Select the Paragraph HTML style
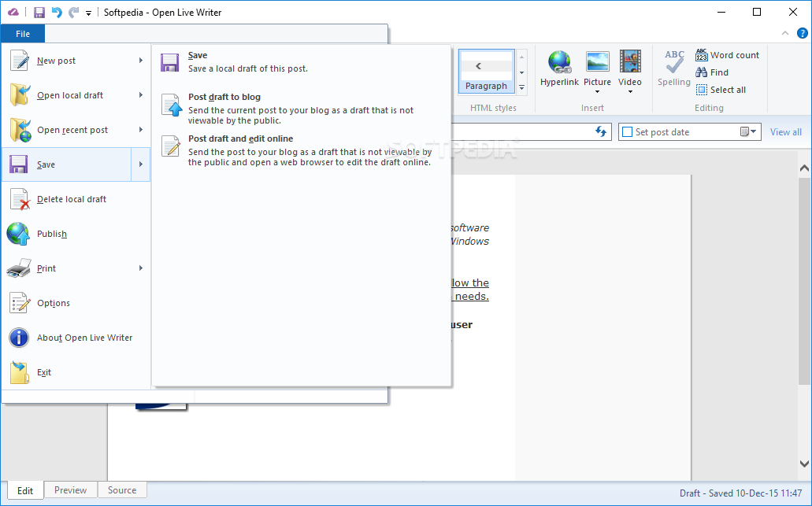This screenshot has width=812, height=506. [x=486, y=72]
